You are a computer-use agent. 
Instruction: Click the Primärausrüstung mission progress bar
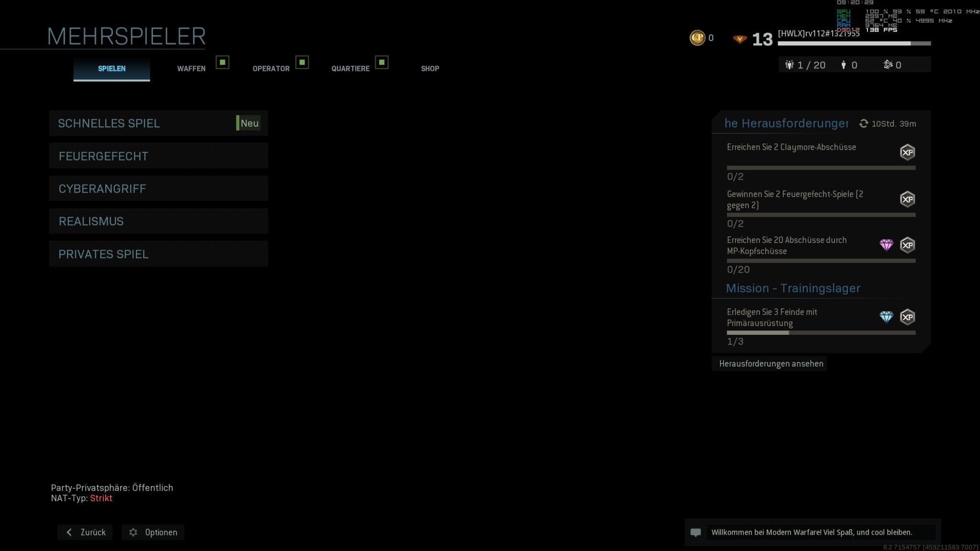[x=821, y=332]
